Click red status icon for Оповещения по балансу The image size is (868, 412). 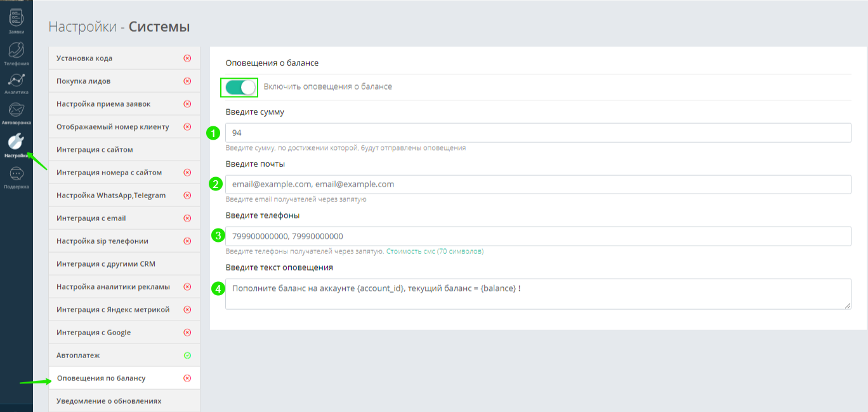pos(187,378)
